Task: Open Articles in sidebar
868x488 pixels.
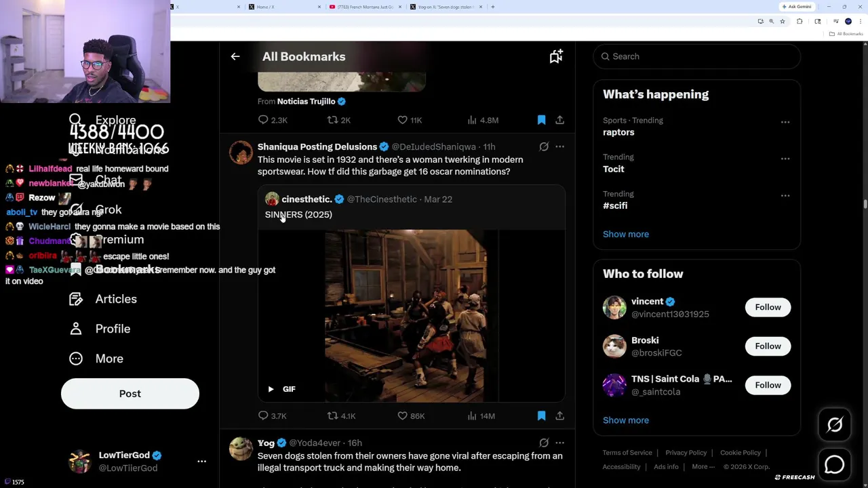Action: (x=103, y=299)
